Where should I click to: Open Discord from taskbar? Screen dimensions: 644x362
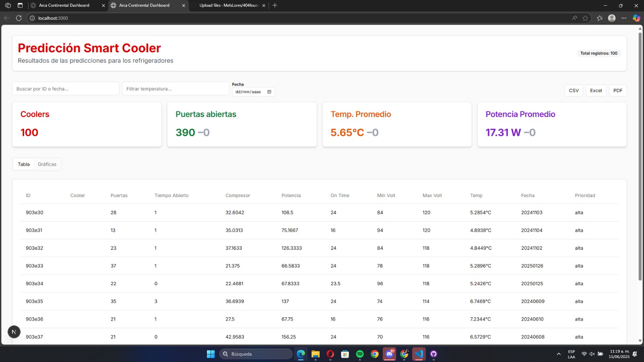pyautogui.click(x=389, y=354)
